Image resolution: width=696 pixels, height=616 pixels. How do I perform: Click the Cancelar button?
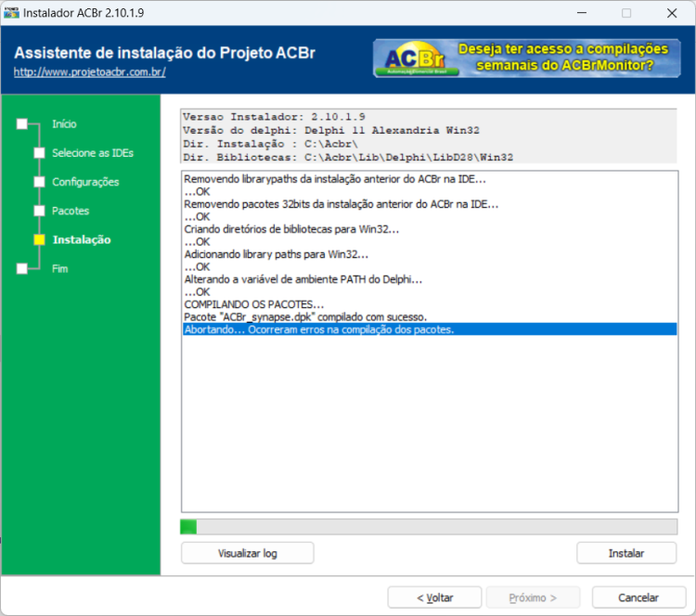point(638,597)
